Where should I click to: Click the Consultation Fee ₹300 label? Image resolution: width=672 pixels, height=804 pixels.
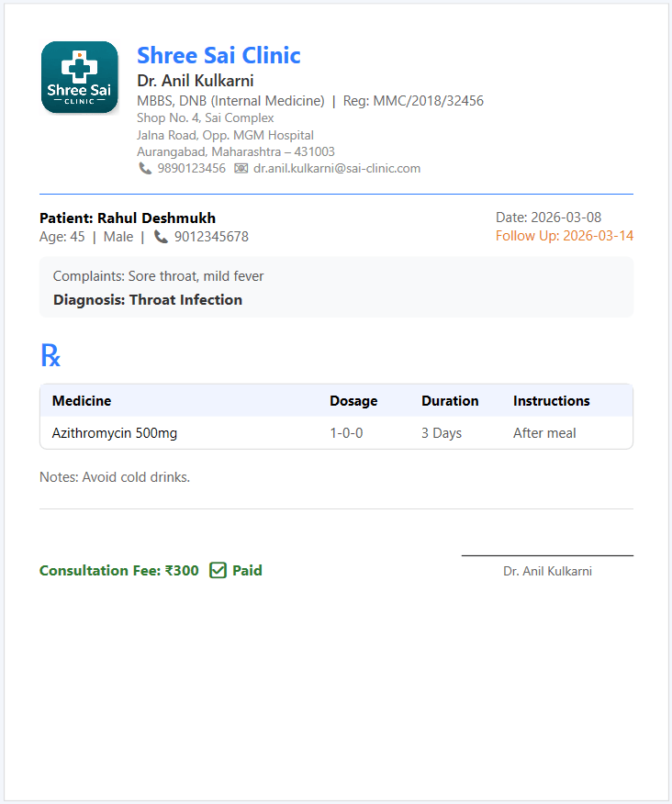119,571
